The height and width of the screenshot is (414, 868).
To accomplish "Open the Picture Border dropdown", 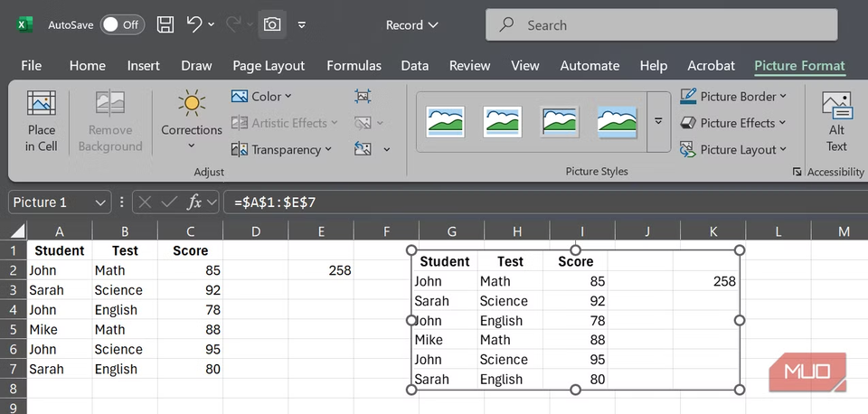I will pos(732,96).
